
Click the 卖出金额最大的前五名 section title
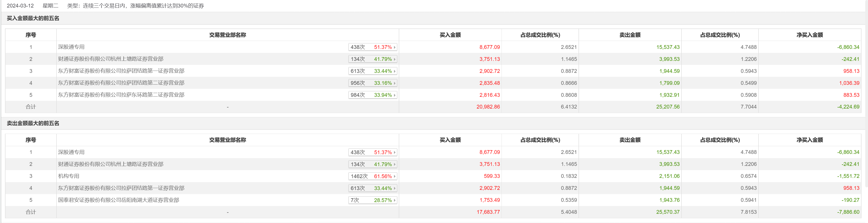(33, 123)
